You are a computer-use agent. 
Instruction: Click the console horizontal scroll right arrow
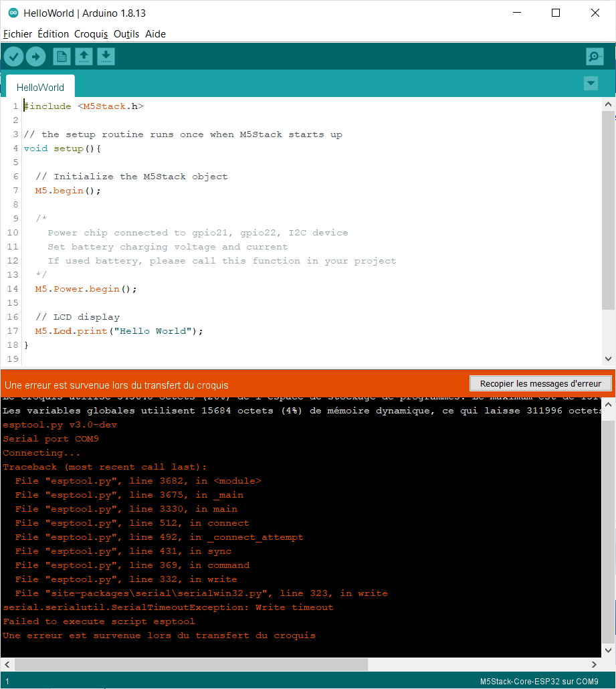click(x=594, y=664)
